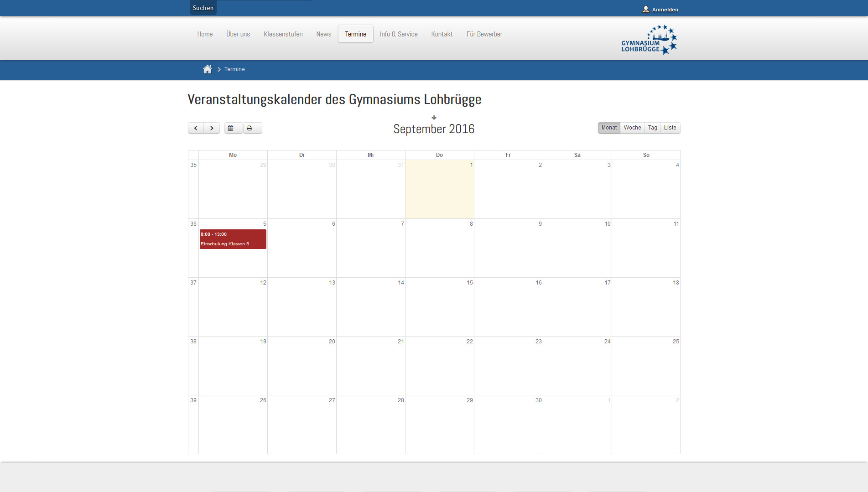Open the date picker calendar icon
Image resolution: width=868 pixels, height=492 pixels.
click(x=234, y=128)
